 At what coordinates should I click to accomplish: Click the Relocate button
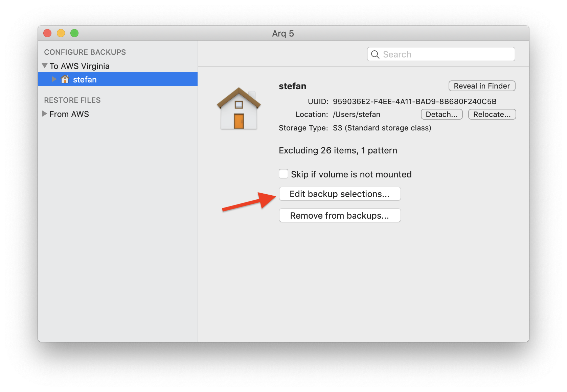[x=492, y=115]
